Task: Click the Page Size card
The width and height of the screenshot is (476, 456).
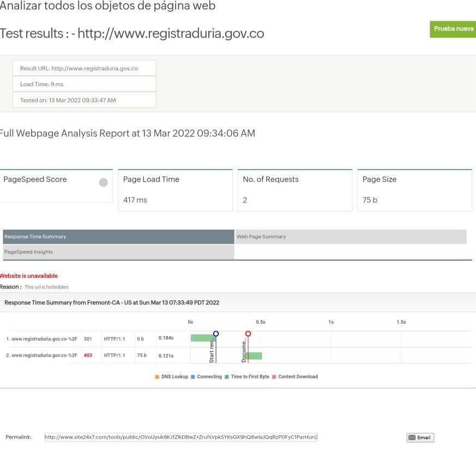Action: 414,190
